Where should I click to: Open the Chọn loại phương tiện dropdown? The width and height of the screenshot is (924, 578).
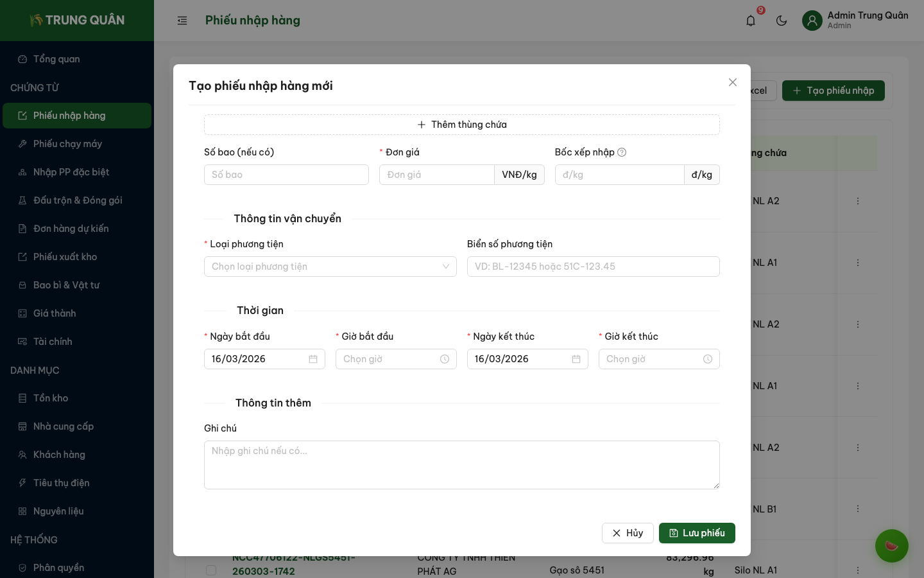click(x=330, y=267)
